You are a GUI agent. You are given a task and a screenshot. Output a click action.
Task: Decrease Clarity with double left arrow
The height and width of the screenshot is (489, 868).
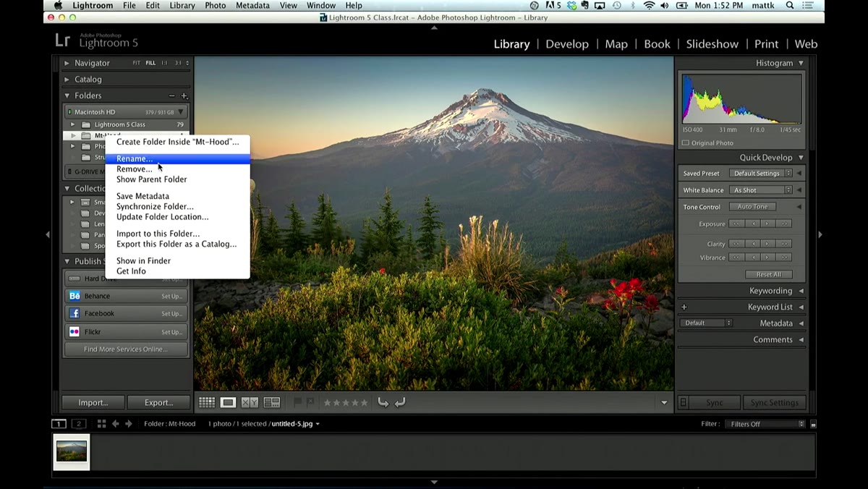pyautogui.click(x=737, y=244)
